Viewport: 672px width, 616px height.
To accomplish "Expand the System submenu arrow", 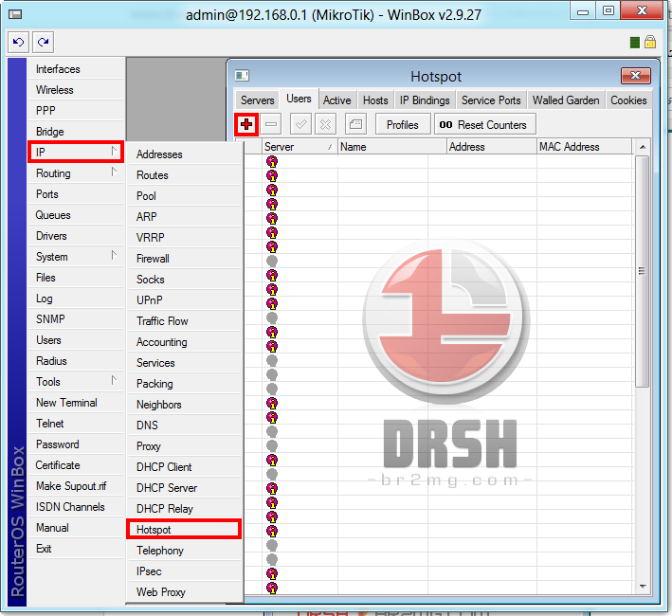I will (114, 256).
